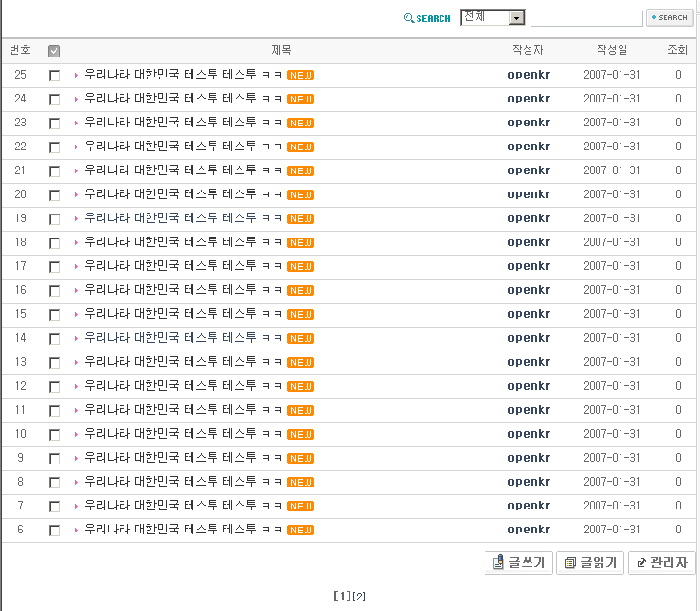Go to page [2] in pagination
This screenshot has width=700, height=611.
[359, 597]
